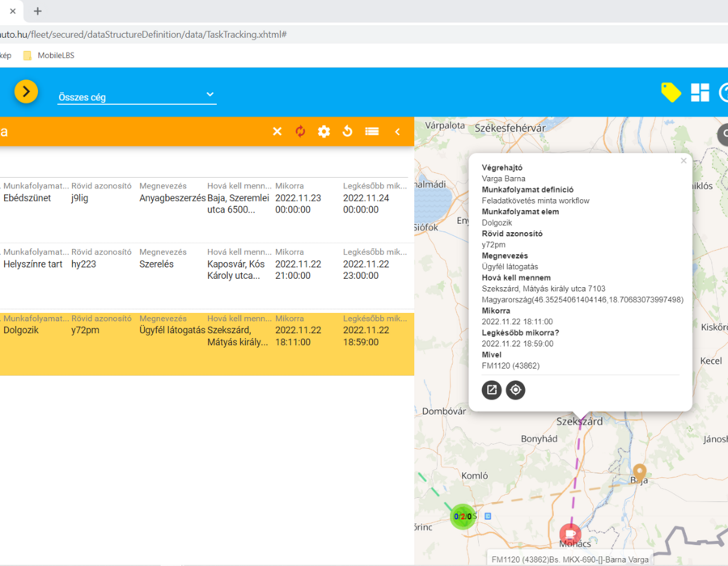Collapse the task panel with left chevron

[x=397, y=132]
